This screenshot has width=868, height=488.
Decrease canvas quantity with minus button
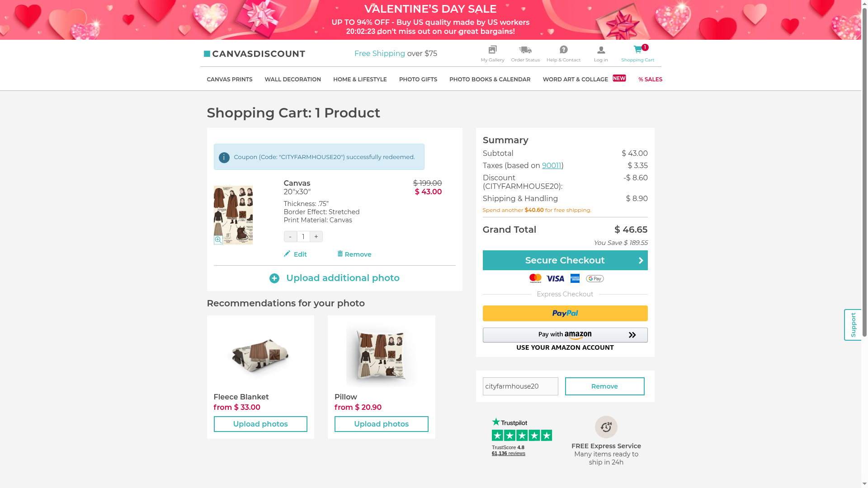tap(290, 237)
